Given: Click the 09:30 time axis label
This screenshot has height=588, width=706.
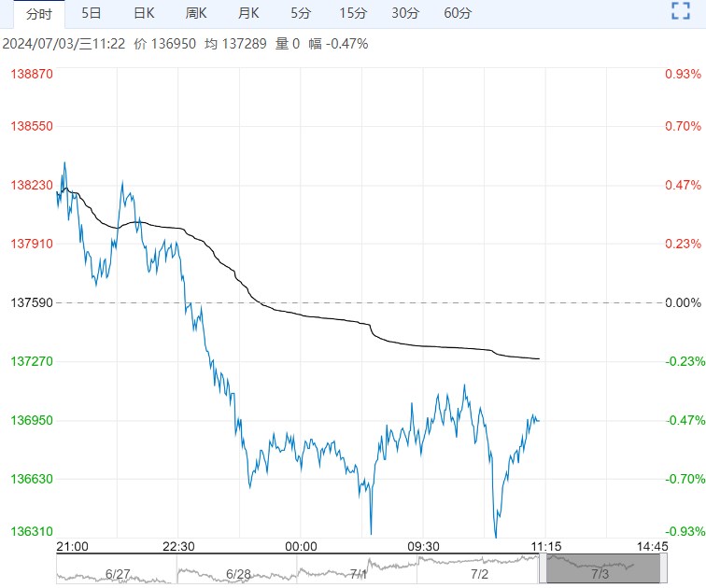Looking at the screenshot, I should point(423,547).
